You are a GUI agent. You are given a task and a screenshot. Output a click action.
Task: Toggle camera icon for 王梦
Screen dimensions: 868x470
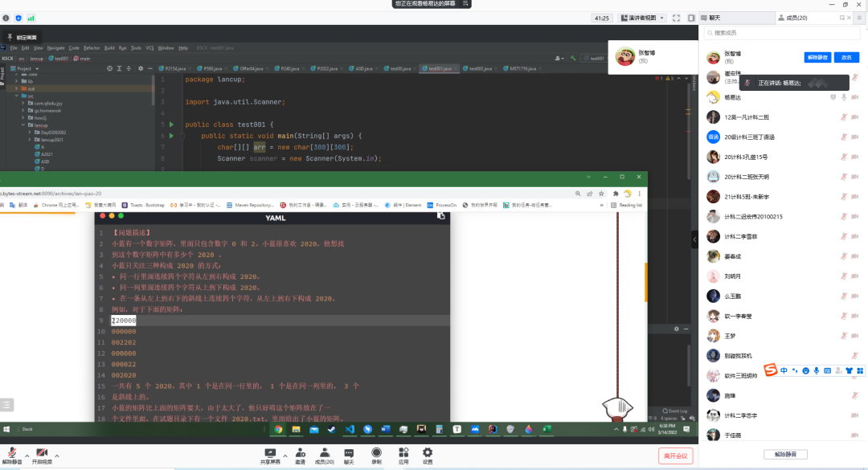tap(854, 336)
